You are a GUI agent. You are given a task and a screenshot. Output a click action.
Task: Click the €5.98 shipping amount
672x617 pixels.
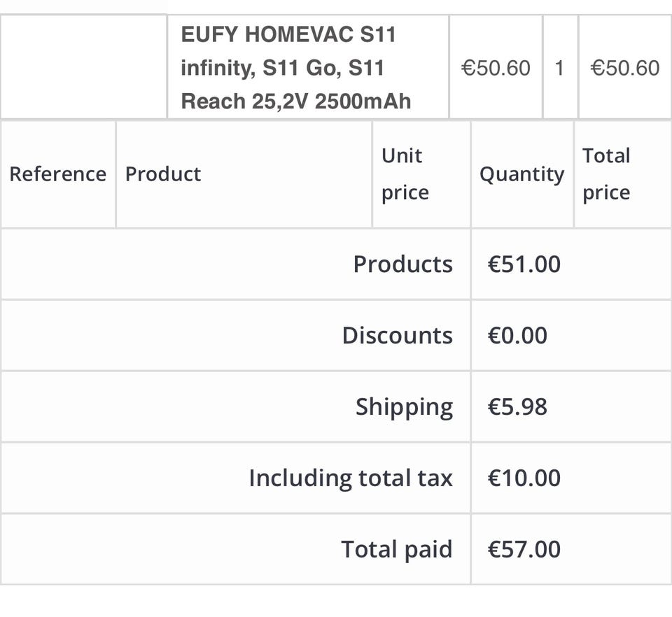pos(517,407)
